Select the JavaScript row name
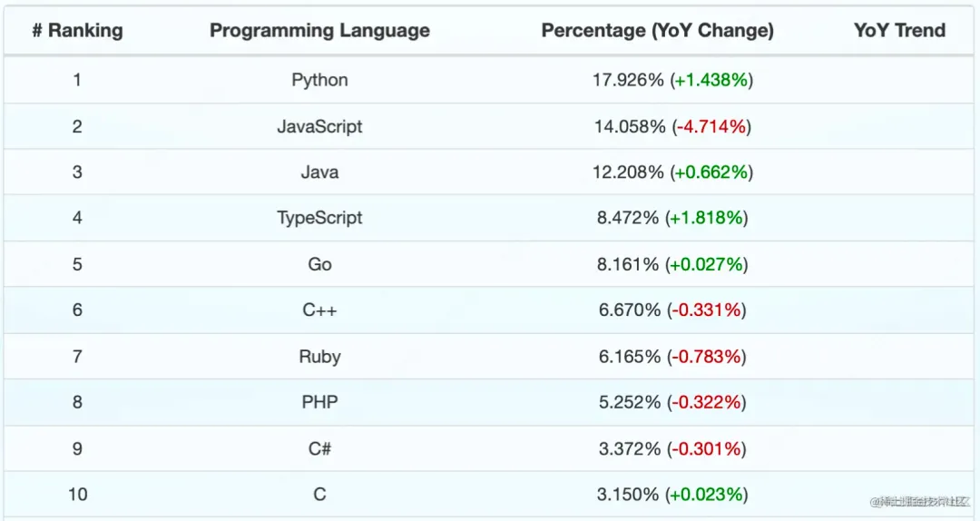Viewport: 980px width, 521px height. pos(319,126)
